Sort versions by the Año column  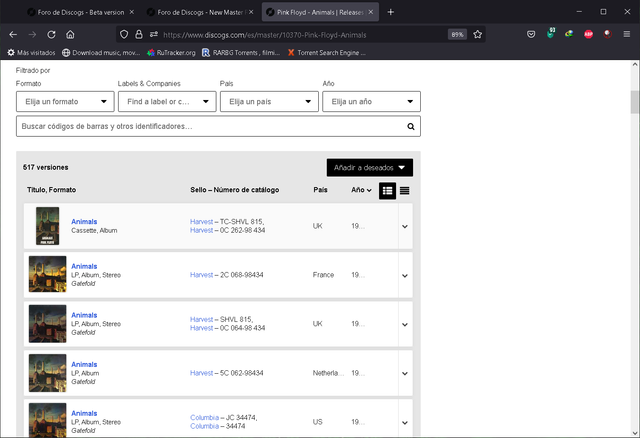(361, 190)
